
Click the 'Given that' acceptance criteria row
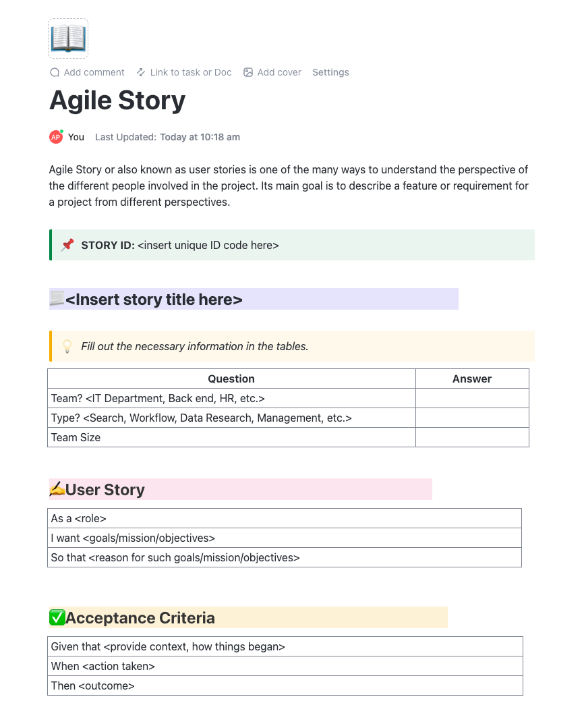(x=285, y=646)
